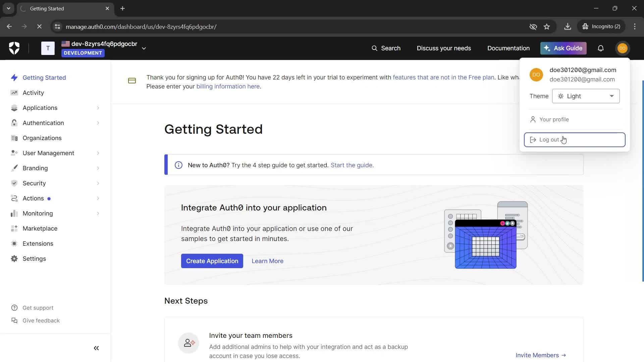The height and width of the screenshot is (362, 644).
Task: Open Search in top bar
Action: pyautogui.click(x=386, y=48)
